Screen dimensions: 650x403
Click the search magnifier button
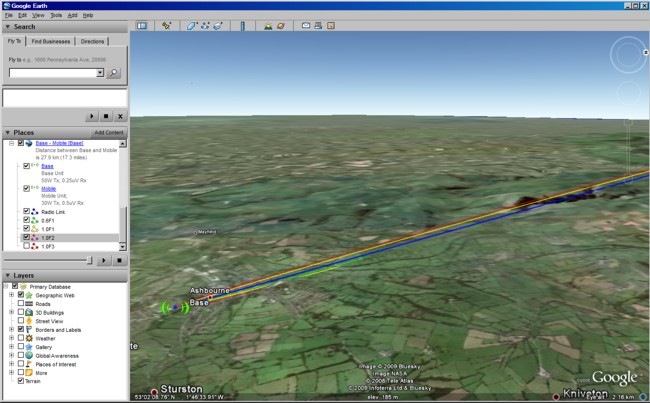pos(113,73)
